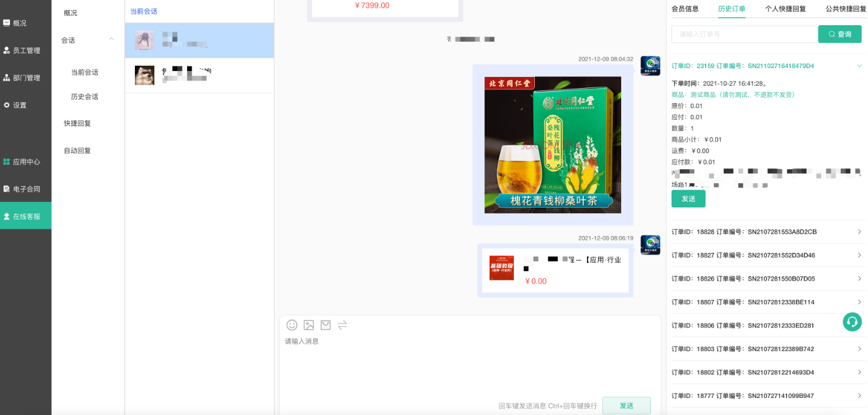
Task: Click the 发送 button in message box
Action: (626, 406)
